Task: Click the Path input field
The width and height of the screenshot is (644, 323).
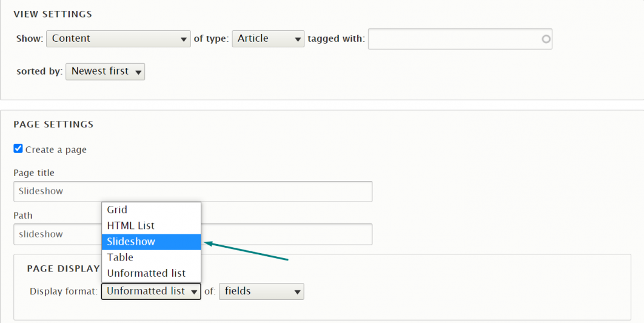Action: coord(285,234)
